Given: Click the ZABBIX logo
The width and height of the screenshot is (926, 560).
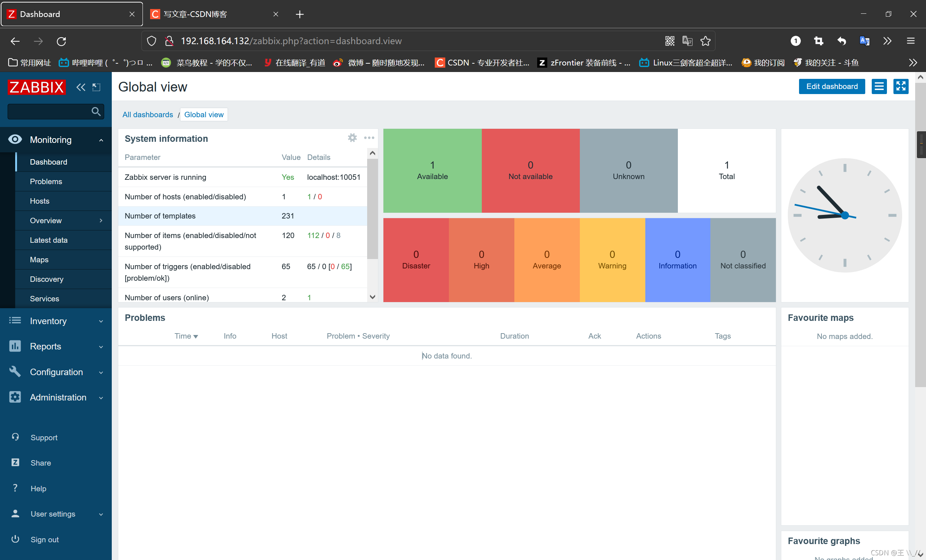Looking at the screenshot, I should tap(37, 87).
